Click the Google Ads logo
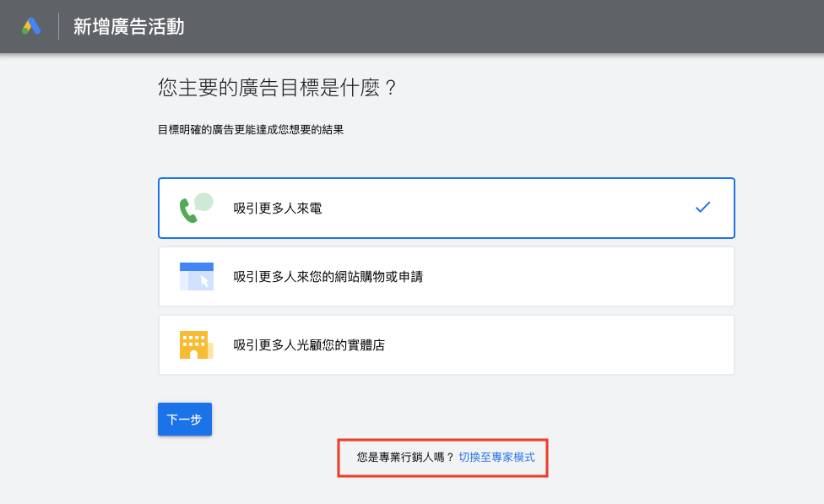 [31, 26]
